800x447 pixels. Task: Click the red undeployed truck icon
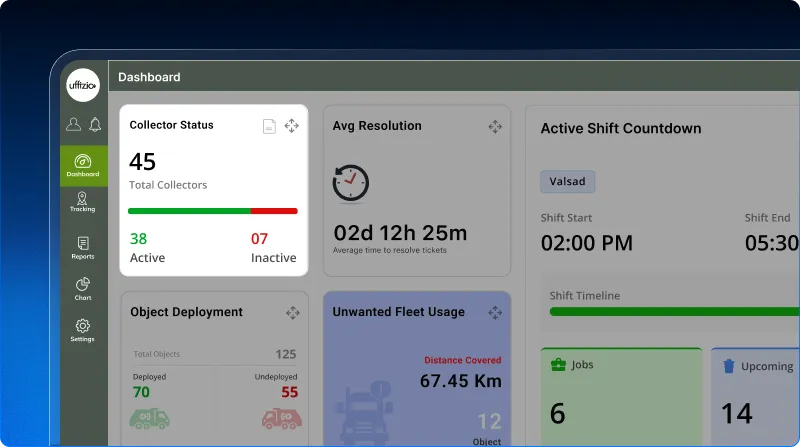click(282, 419)
